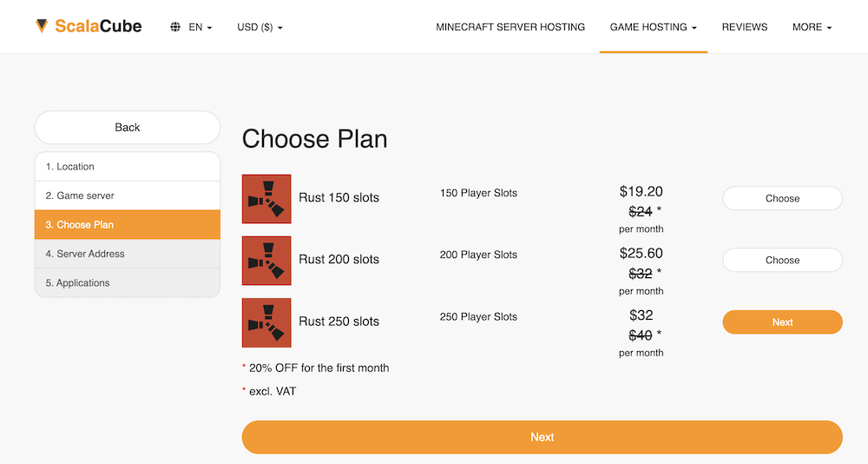Select the Rust 250 slots game icon
This screenshot has height=464, width=868.
point(266,322)
